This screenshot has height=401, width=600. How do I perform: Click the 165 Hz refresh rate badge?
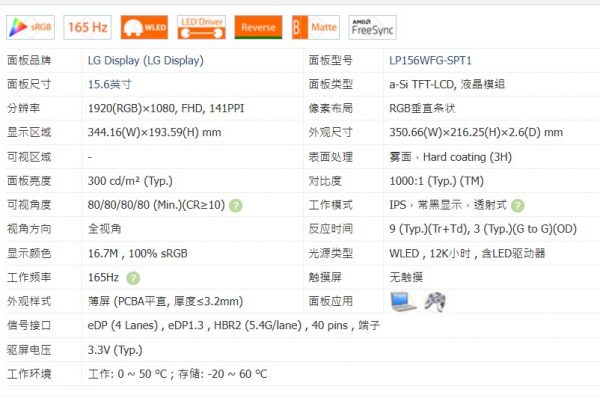click(88, 28)
